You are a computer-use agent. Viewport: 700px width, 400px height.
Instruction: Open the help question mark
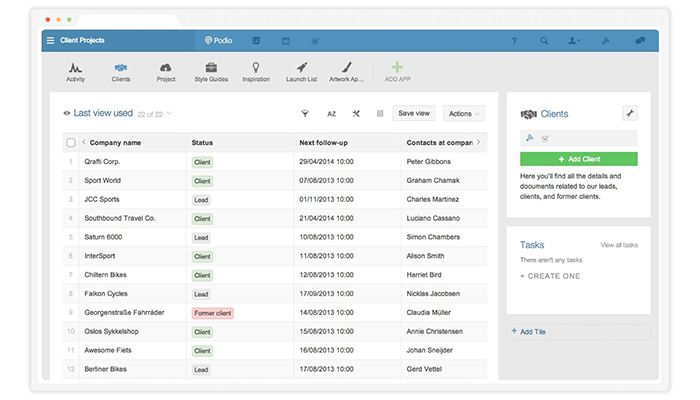click(x=514, y=41)
